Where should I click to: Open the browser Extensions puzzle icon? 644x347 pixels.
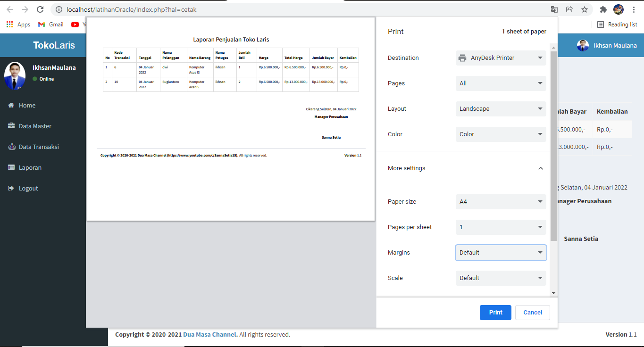[x=603, y=9]
